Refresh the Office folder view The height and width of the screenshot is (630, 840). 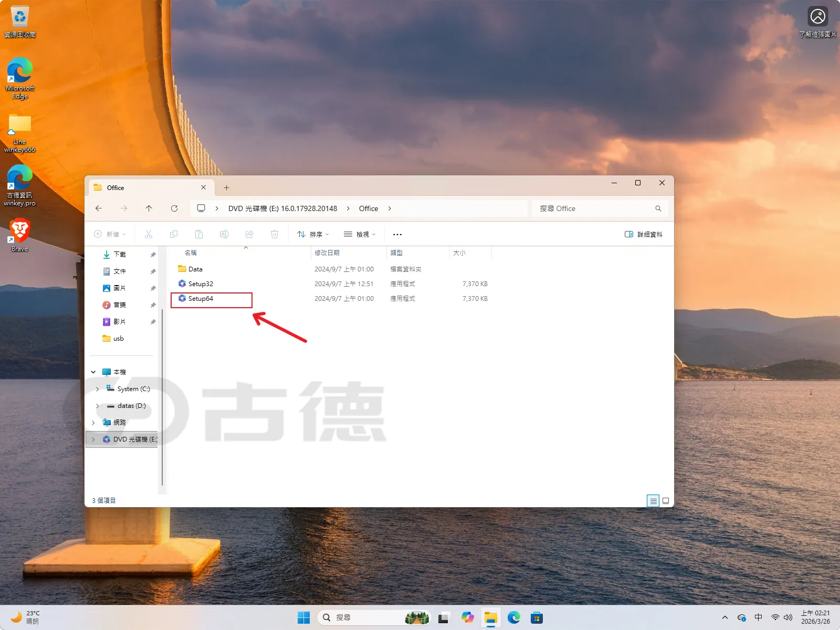[x=174, y=208]
